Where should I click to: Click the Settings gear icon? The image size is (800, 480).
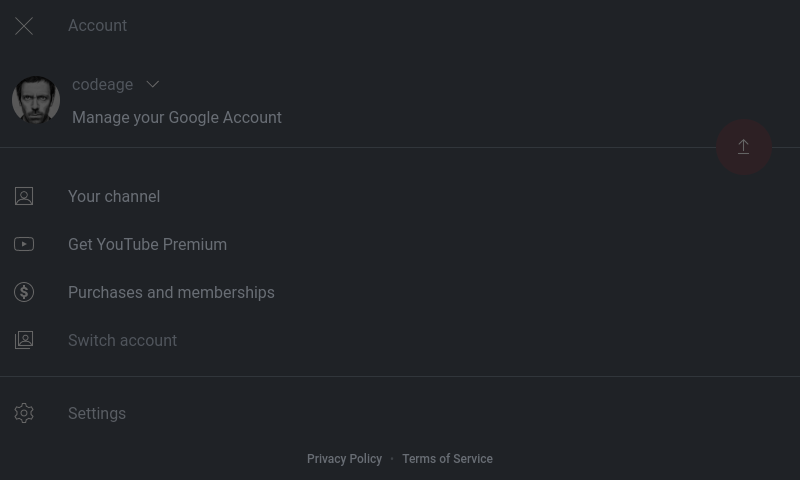[x=24, y=414]
